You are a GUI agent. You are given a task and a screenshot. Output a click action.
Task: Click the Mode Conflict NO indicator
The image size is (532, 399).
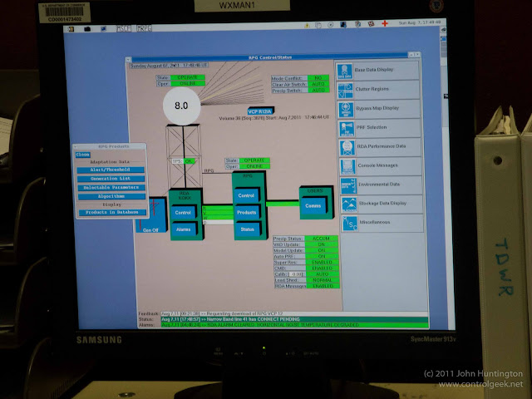318,78
